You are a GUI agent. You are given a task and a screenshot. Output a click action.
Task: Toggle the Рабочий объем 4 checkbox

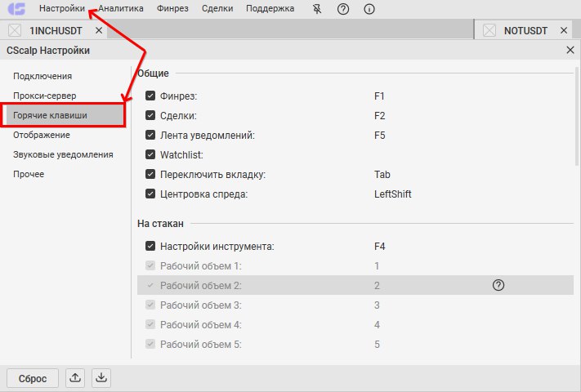(x=150, y=324)
